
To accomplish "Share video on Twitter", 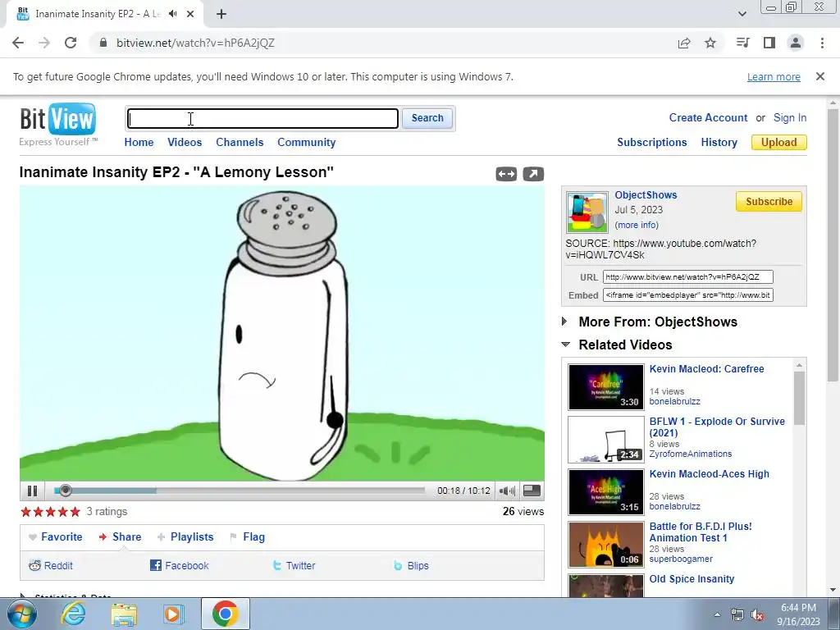I will [294, 566].
